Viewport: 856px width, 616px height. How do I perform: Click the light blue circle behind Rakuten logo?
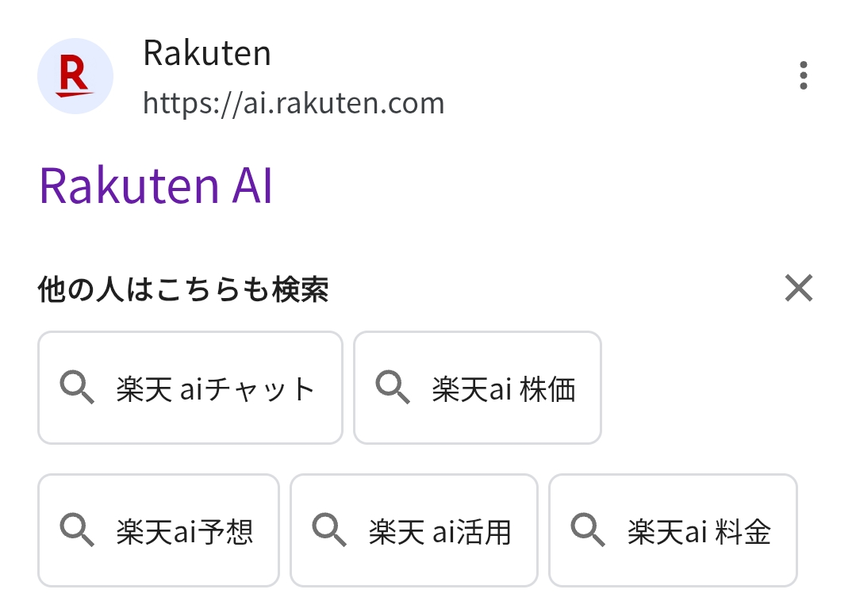[75, 76]
